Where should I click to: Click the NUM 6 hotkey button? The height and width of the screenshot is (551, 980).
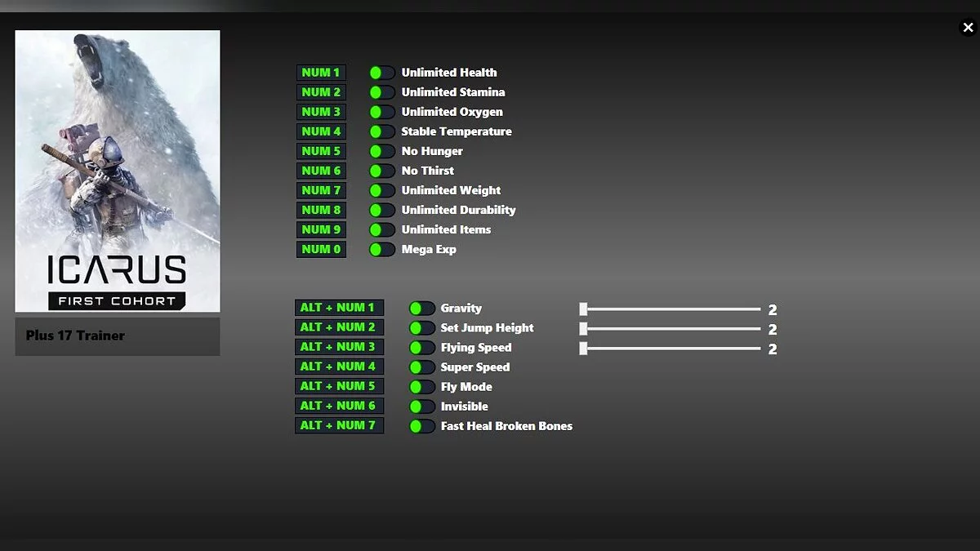[321, 171]
